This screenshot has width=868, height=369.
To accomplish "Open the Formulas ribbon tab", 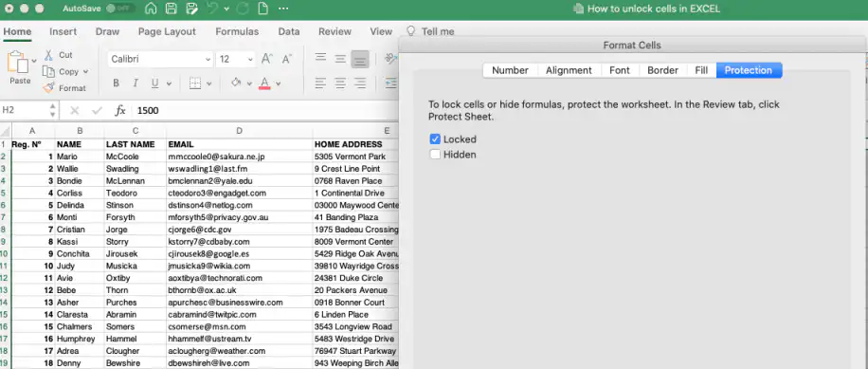I will point(237,31).
